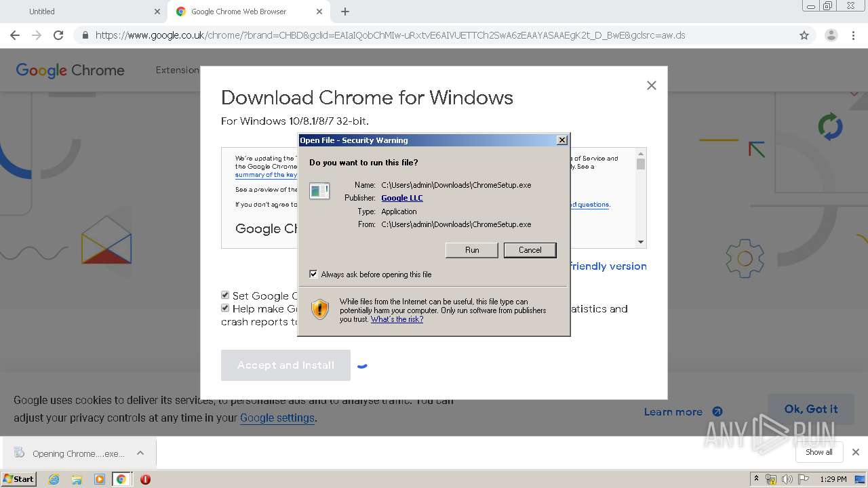The height and width of the screenshot is (488, 868).
Task: Open Internet Explorer from taskbar
Action: (54, 479)
